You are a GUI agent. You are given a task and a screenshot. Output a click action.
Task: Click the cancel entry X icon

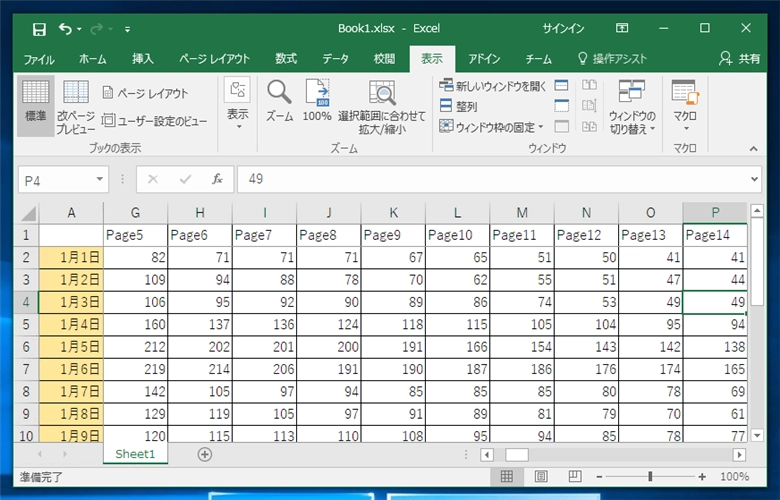click(x=153, y=179)
